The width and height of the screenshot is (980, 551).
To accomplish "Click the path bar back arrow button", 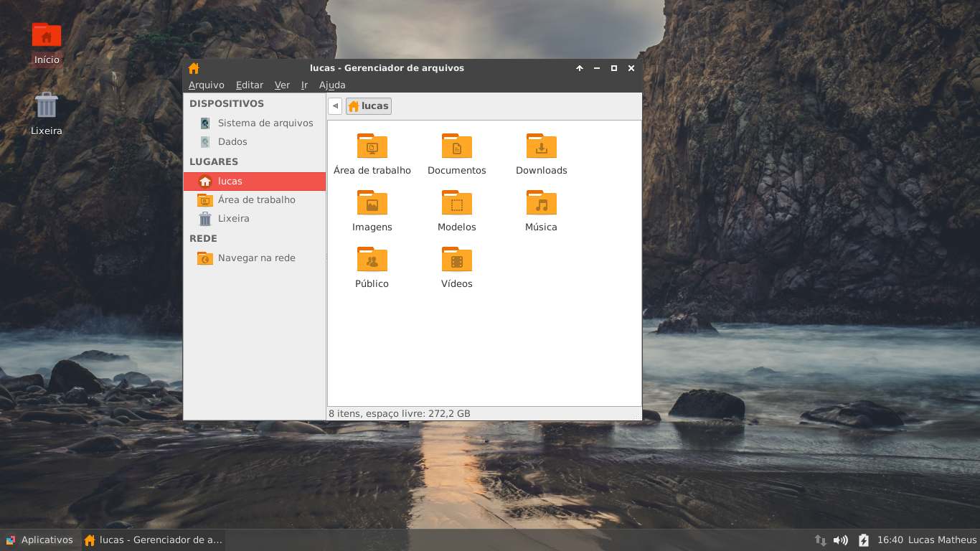I will click(x=335, y=106).
